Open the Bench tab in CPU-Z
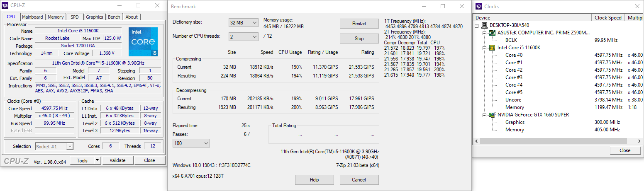The image size is (644, 191). pos(114,17)
